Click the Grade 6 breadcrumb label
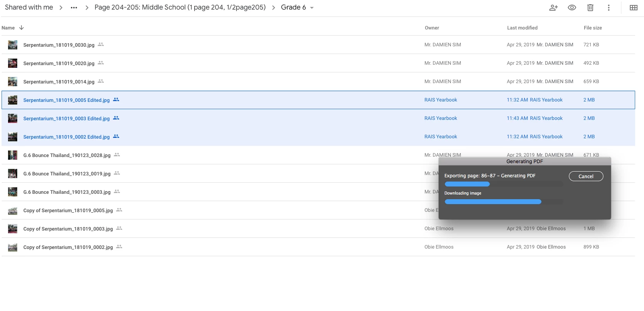Image resolution: width=644 pixels, height=311 pixels. coord(293,7)
